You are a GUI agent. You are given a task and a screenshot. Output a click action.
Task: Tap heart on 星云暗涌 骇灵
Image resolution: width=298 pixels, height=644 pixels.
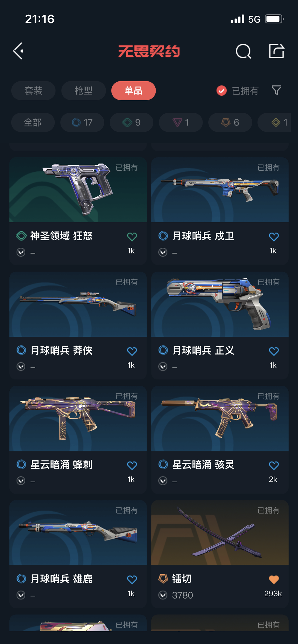coord(274,465)
